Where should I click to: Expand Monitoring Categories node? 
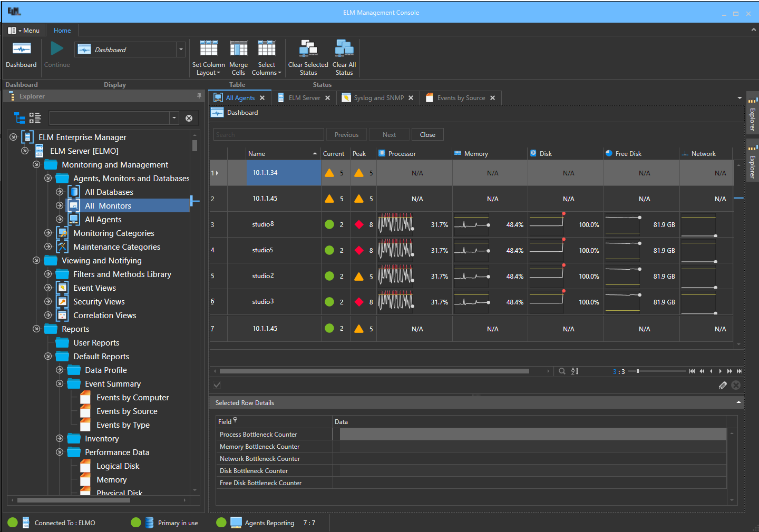coord(48,233)
